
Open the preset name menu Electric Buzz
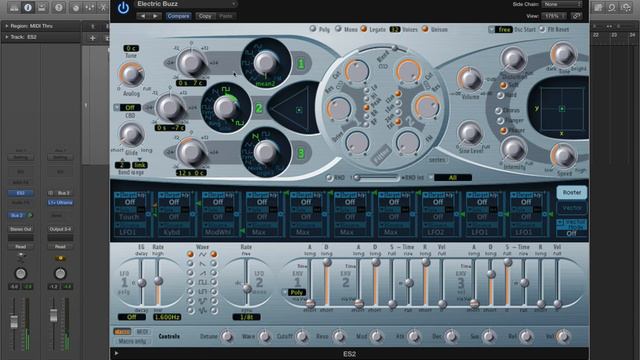click(x=187, y=4)
